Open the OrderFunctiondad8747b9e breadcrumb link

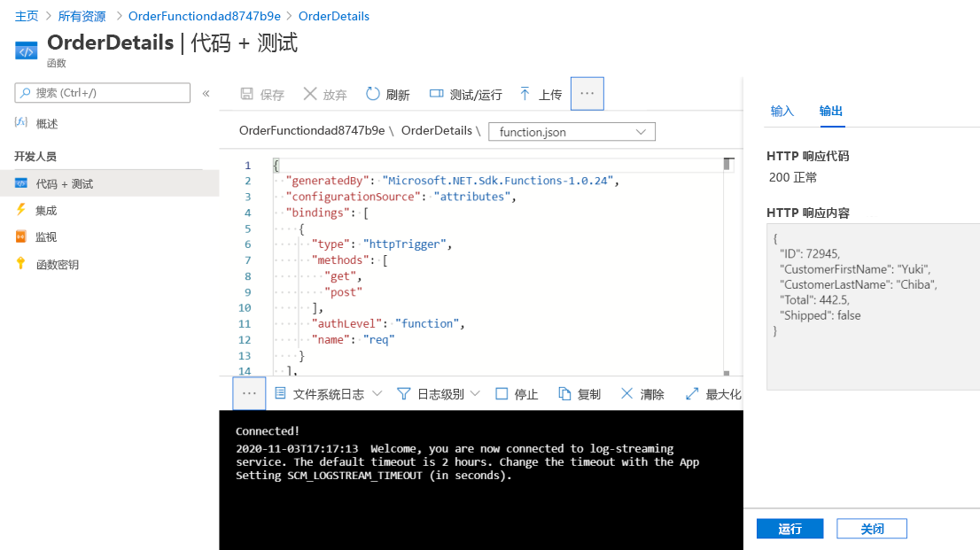tap(205, 16)
